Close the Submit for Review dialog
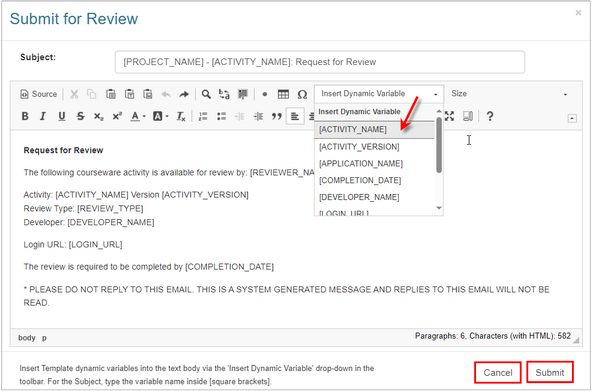 click(578, 13)
